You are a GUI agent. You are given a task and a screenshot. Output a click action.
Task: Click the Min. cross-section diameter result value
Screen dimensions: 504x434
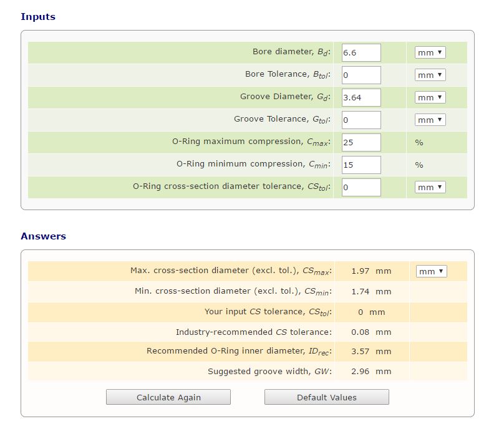pos(371,292)
